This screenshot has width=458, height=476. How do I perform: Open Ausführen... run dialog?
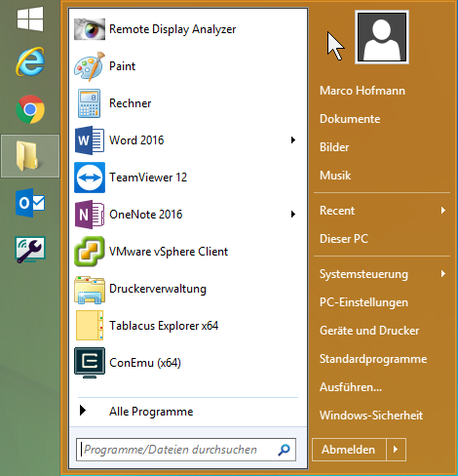coord(351,387)
